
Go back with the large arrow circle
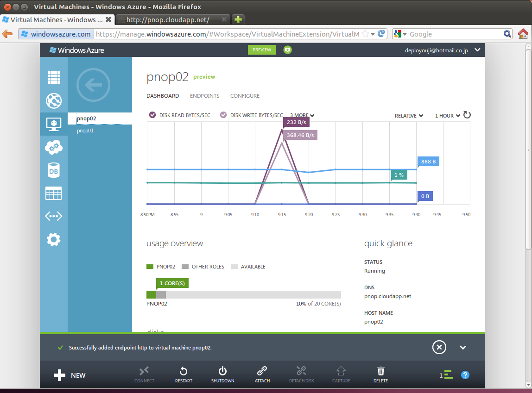coord(93,85)
